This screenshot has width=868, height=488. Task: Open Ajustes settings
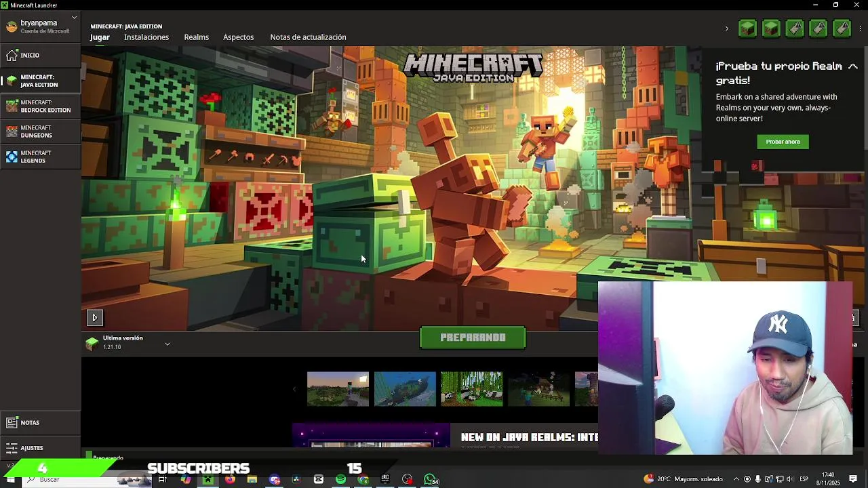coord(41,447)
